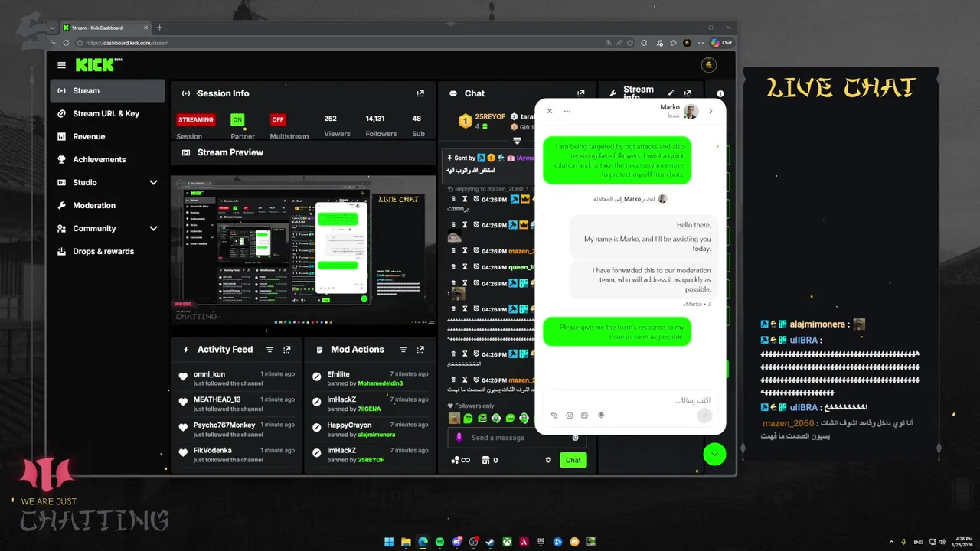Click the info icon beside the Stream info panel
Viewport: 980px width, 551px height.
point(720,93)
